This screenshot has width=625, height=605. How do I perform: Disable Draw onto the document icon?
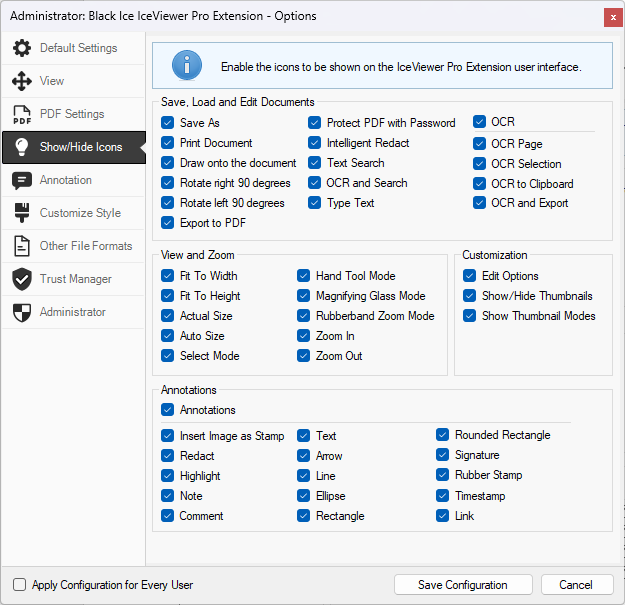click(x=167, y=163)
